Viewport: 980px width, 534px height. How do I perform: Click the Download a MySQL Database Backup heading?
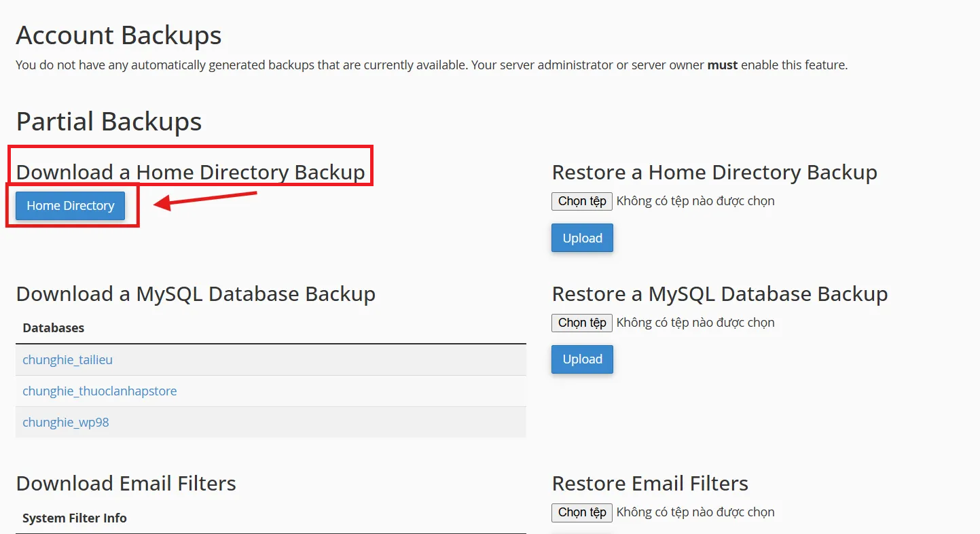click(196, 293)
